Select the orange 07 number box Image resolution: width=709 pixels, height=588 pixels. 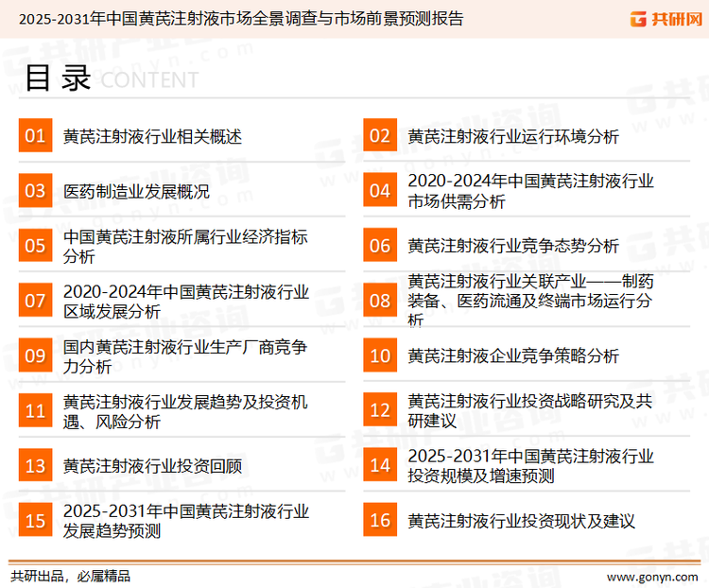click(x=35, y=301)
